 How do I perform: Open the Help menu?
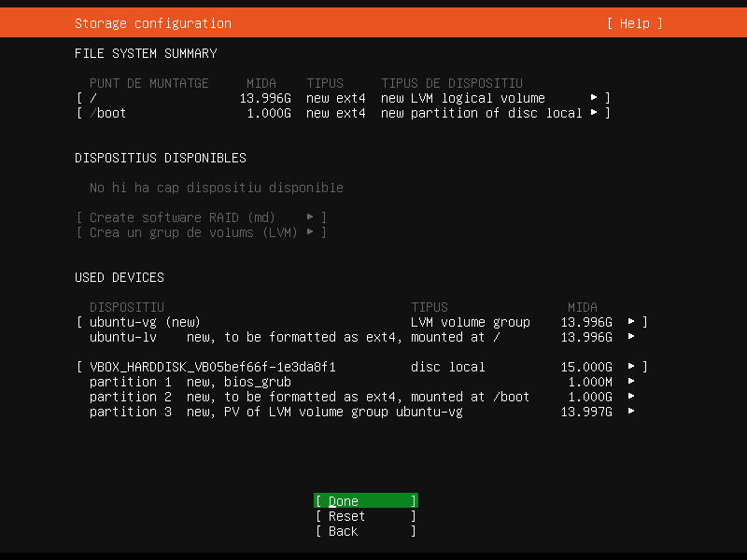tap(634, 23)
